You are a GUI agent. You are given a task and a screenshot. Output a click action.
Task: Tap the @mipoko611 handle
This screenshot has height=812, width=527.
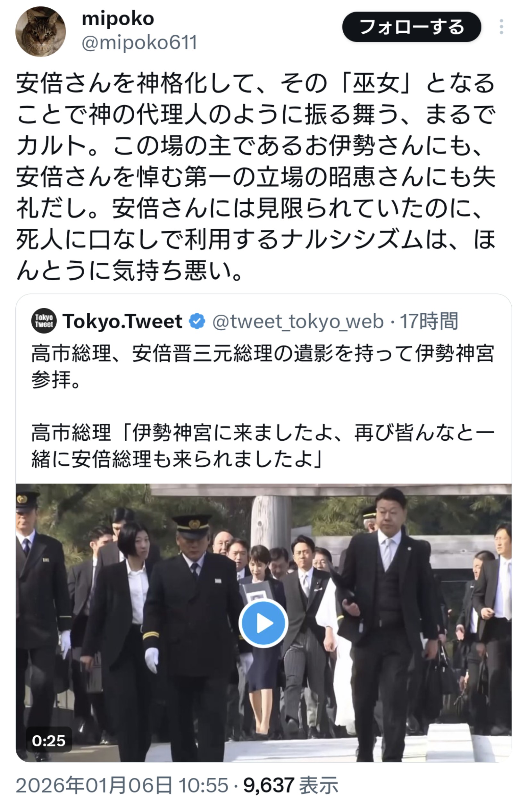pos(139,43)
